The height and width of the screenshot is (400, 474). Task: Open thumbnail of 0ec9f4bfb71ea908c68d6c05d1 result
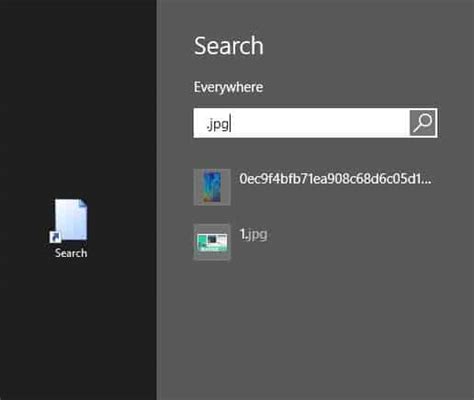pos(212,187)
